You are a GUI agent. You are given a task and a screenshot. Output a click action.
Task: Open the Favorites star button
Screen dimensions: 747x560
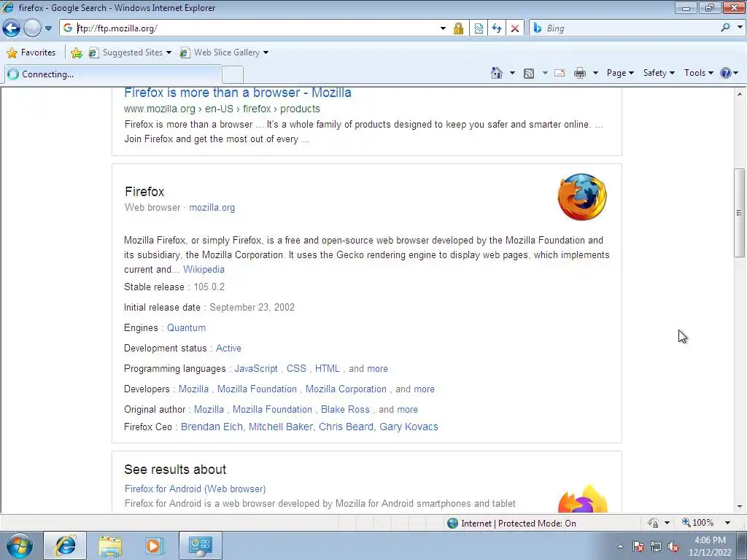pyautogui.click(x=31, y=52)
